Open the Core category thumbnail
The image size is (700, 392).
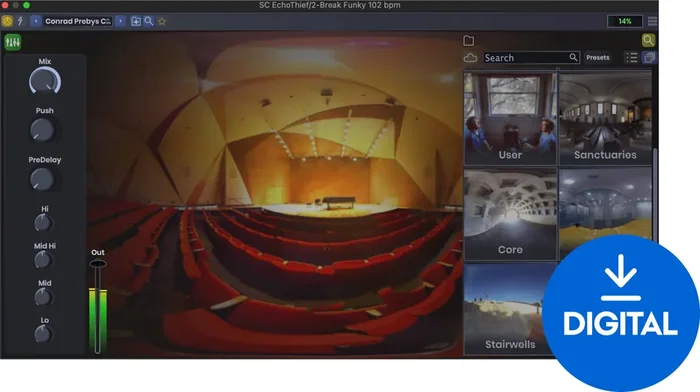pos(510,214)
